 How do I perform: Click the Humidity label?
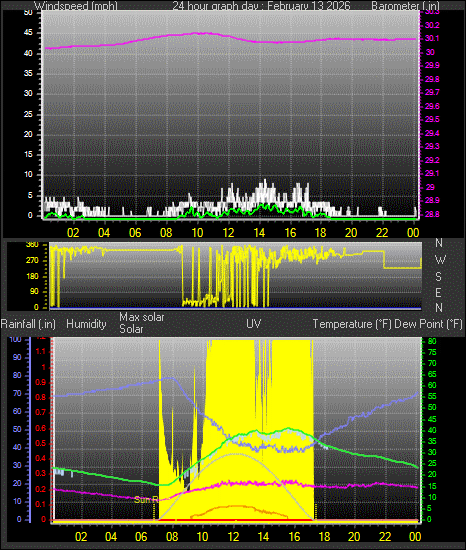pos(86,324)
